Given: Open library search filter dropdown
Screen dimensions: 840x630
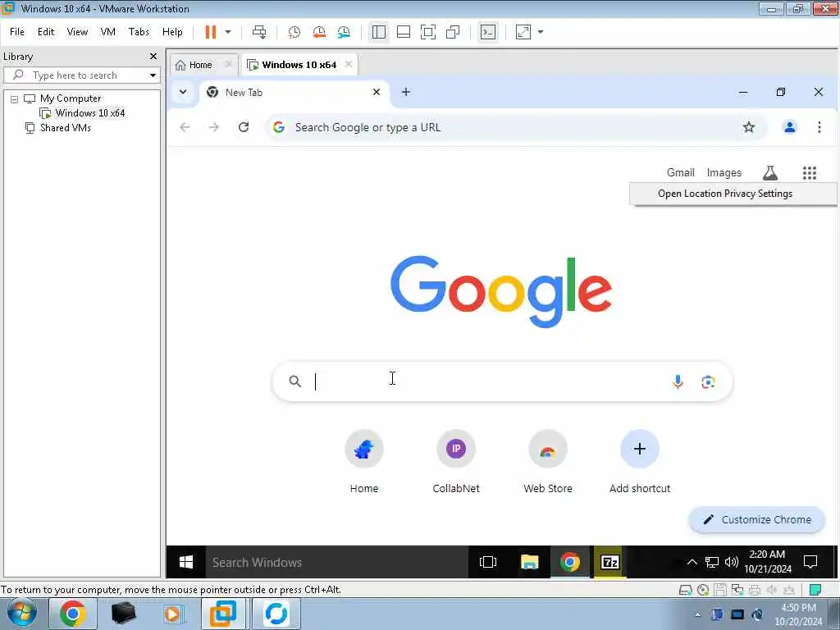Looking at the screenshot, I should pyautogui.click(x=153, y=75).
